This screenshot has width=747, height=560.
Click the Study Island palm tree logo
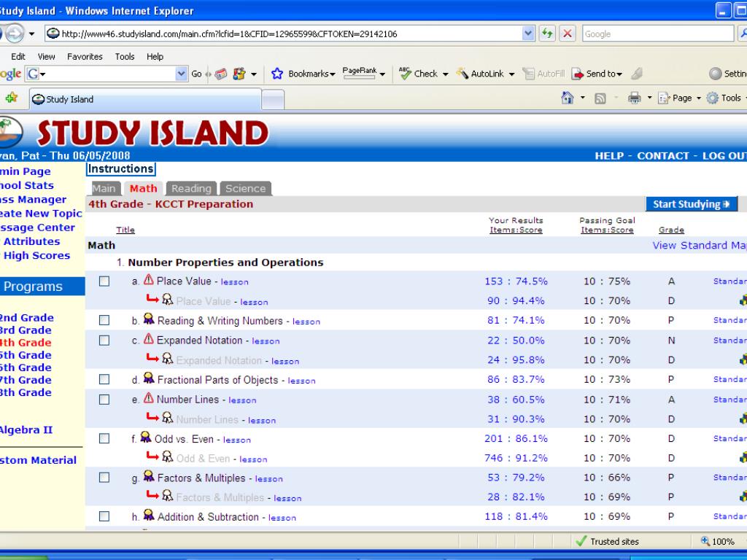tap(9, 132)
